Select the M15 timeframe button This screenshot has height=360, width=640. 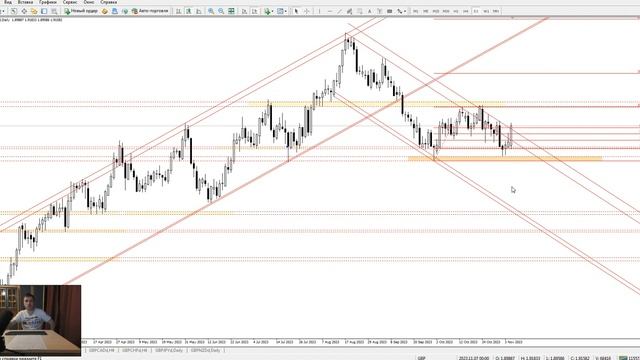coord(436,11)
